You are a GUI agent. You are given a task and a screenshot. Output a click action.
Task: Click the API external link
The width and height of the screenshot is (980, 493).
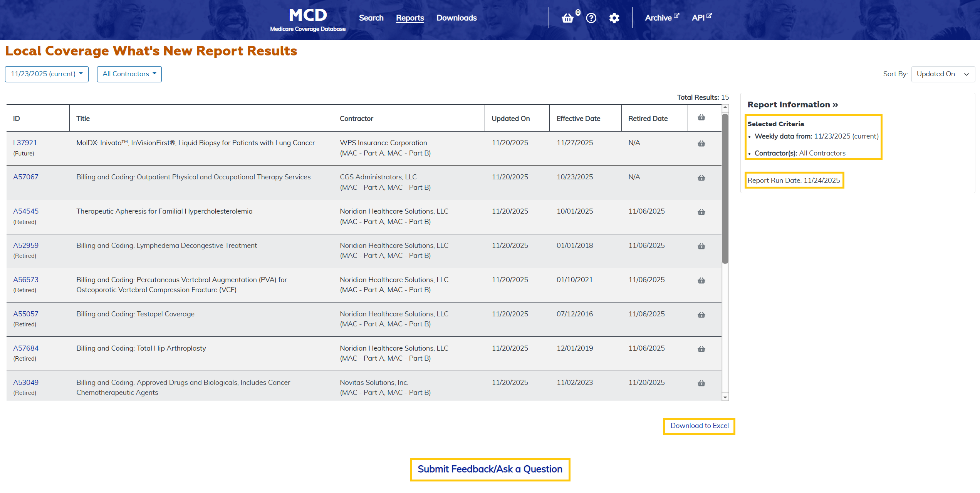tap(700, 17)
